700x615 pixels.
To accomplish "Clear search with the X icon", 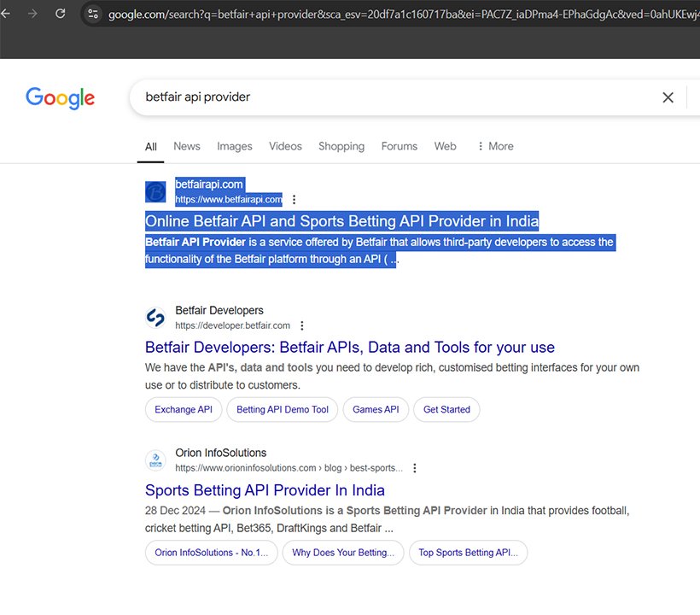I will [668, 97].
